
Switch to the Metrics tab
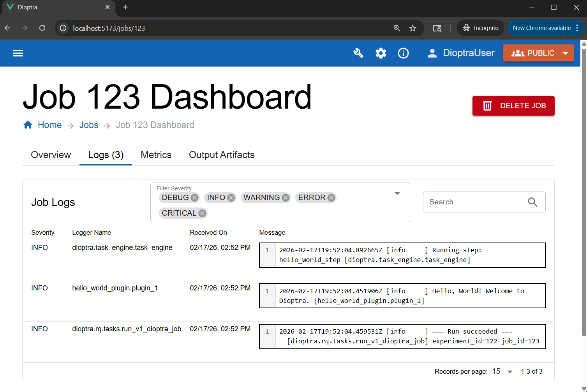[x=156, y=155]
